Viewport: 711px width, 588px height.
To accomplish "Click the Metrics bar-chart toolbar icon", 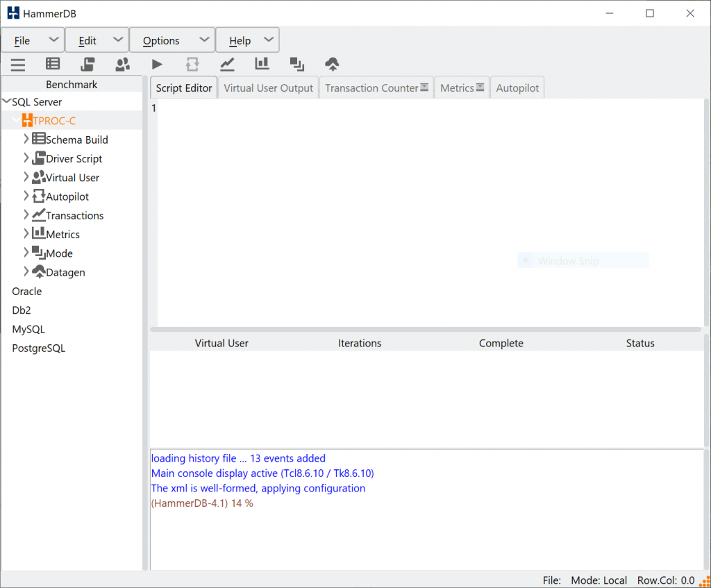I will tap(262, 64).
